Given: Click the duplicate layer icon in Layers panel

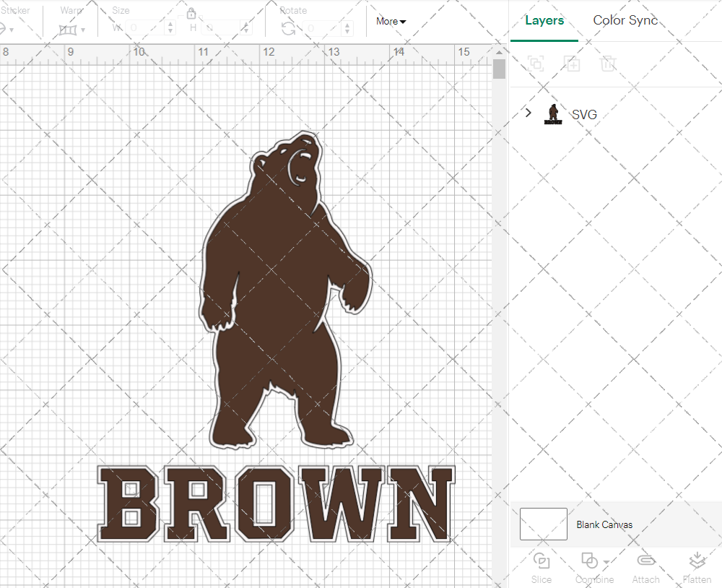Looking at the screenshot, I should coord(573,64).
